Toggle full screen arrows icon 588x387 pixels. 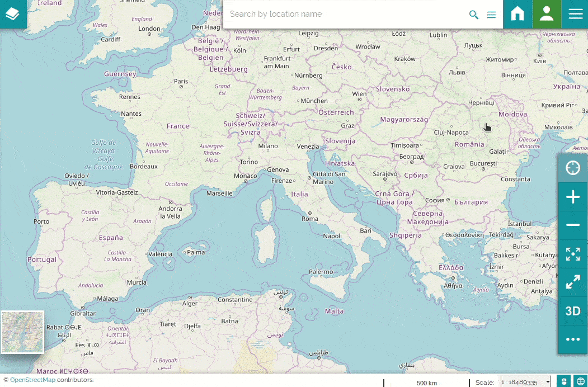click(573, 282)
